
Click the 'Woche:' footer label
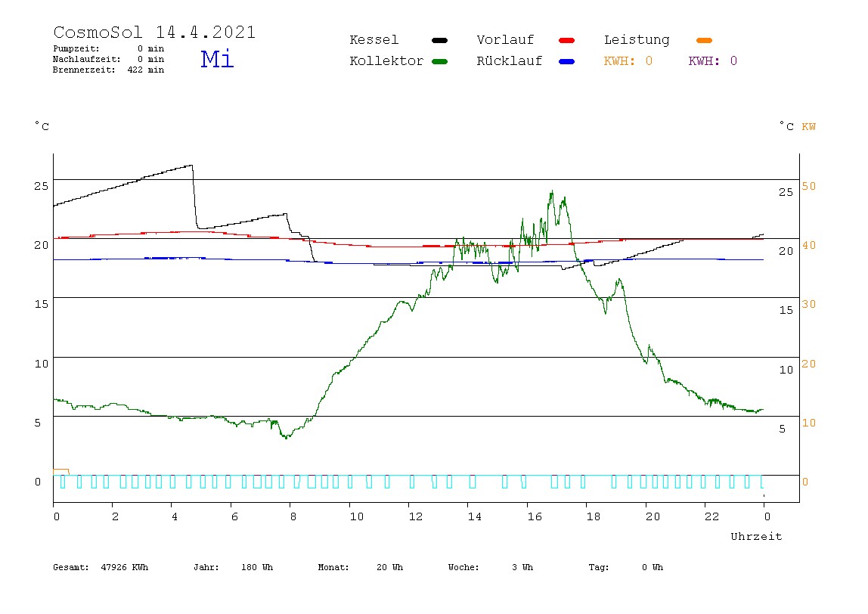463,567
